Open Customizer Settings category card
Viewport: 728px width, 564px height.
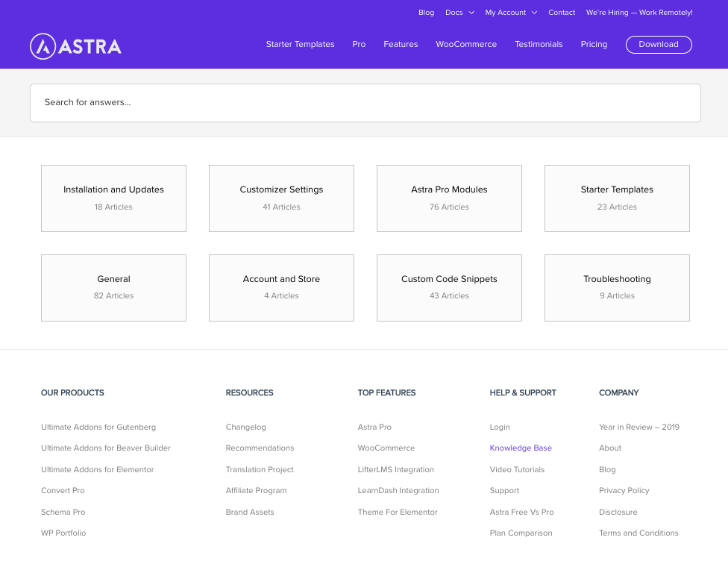pos(281,198)
